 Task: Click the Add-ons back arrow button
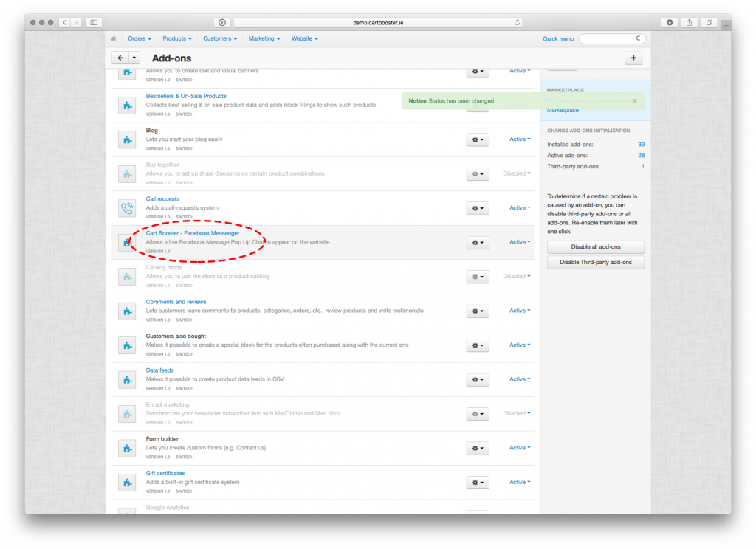120,58
